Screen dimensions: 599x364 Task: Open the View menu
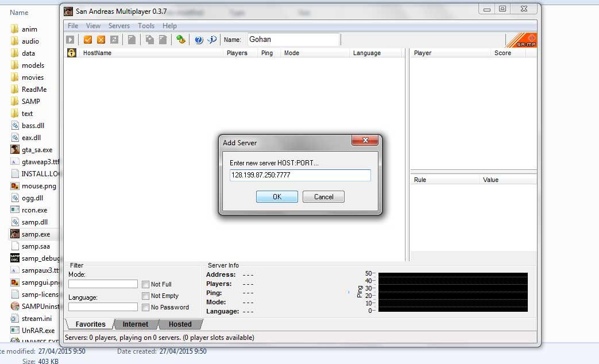[x=93, y=26]
